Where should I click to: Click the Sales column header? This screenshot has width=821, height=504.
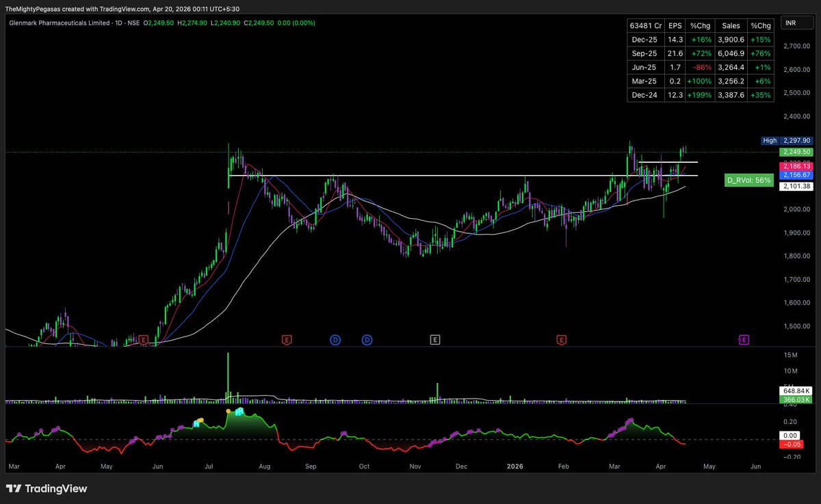click(x=731, y=25)
